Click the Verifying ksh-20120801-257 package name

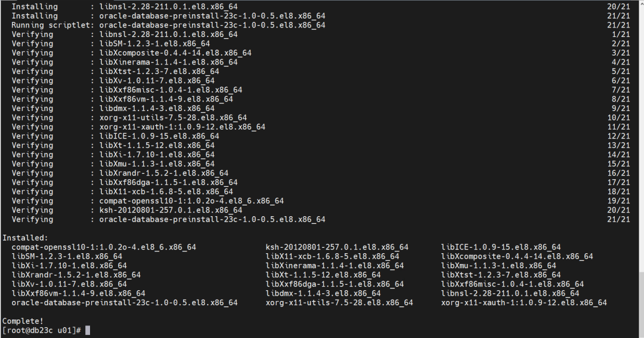pos(171,210)
